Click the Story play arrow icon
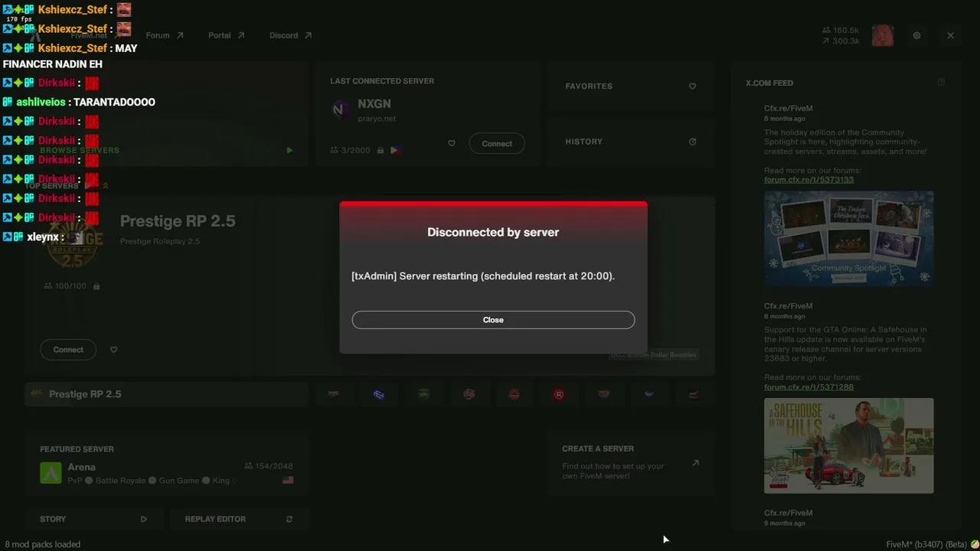980x551 pixels. click(143, 519)
